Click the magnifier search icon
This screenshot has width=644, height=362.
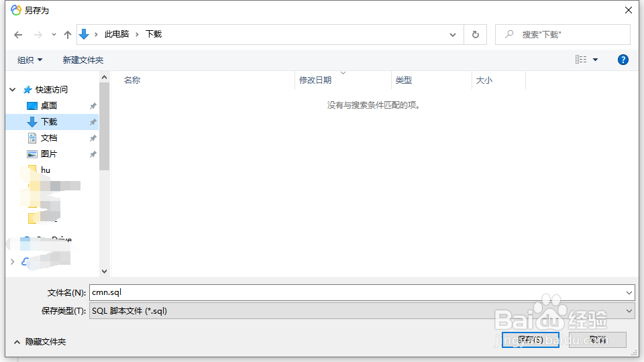(509, 34)
